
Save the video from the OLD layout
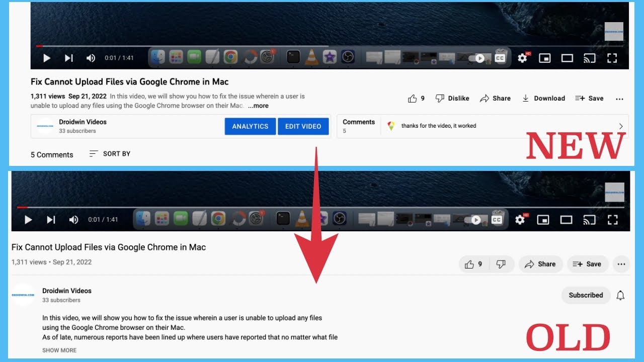click(587, 264)
